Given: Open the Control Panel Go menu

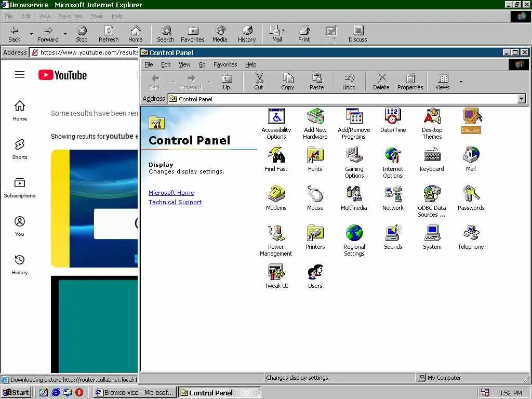Looking at the screenshot, I should tap(202, 64).
